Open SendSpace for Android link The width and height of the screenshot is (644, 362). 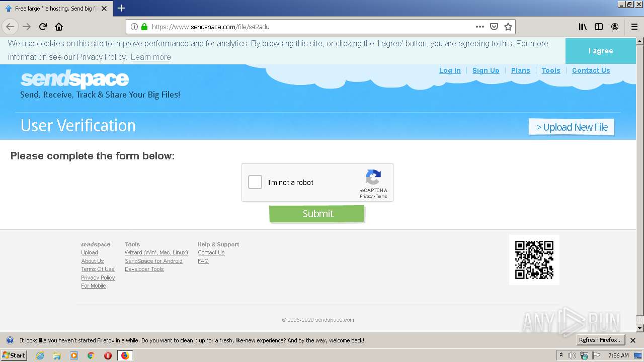153,261
